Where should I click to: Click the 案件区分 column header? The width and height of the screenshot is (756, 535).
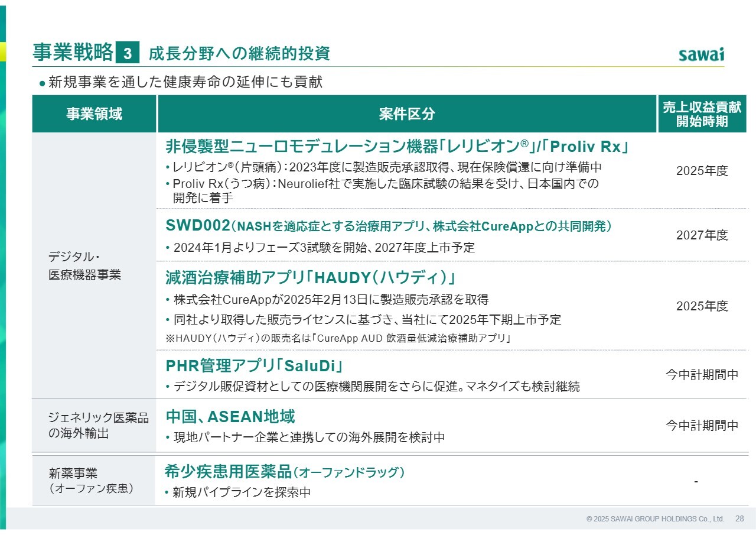[406, 114]
